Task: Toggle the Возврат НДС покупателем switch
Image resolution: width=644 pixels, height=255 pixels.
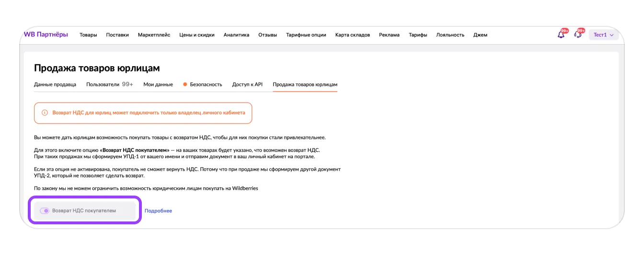Action: tap(45, 210)
